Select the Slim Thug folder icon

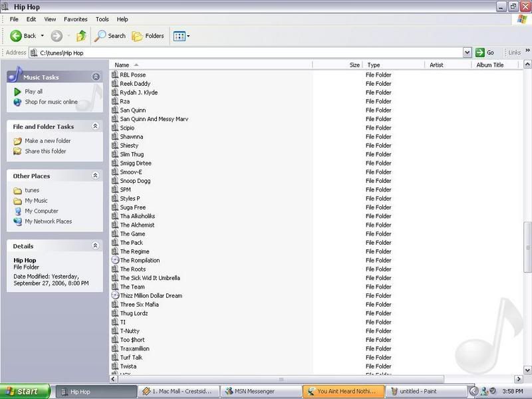click(x=115, y=154)
